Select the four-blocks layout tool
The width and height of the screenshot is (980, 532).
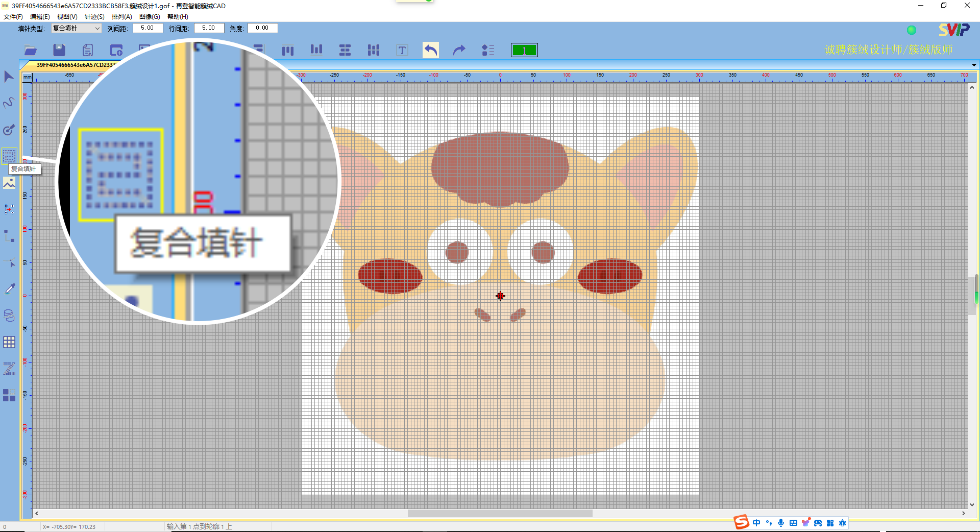coord(9,395)
